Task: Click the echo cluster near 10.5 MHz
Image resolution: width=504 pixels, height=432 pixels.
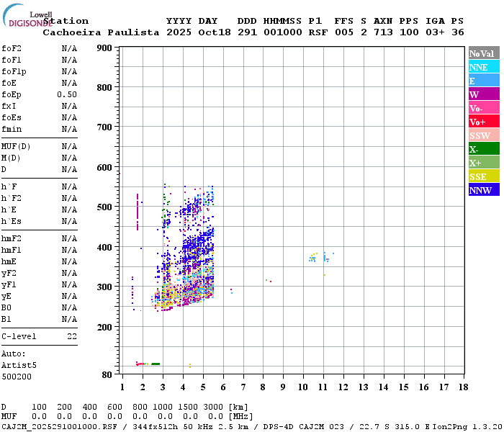Action: click(312, 258)
